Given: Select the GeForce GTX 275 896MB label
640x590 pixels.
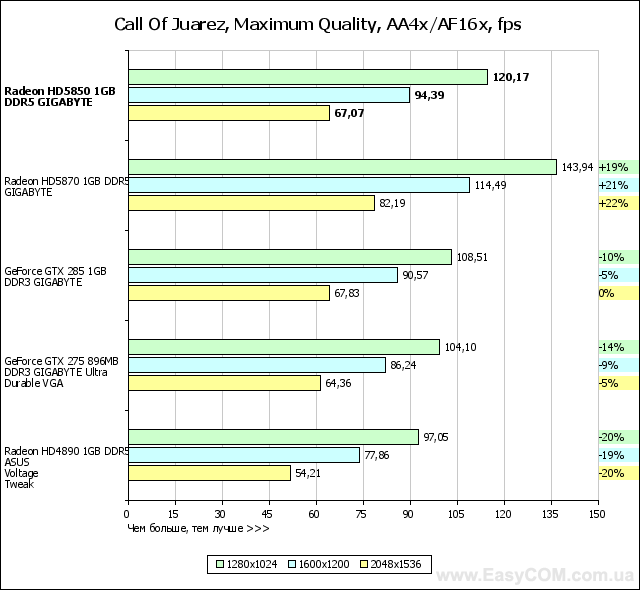Looking at the screenshot, I should (62, 372).
